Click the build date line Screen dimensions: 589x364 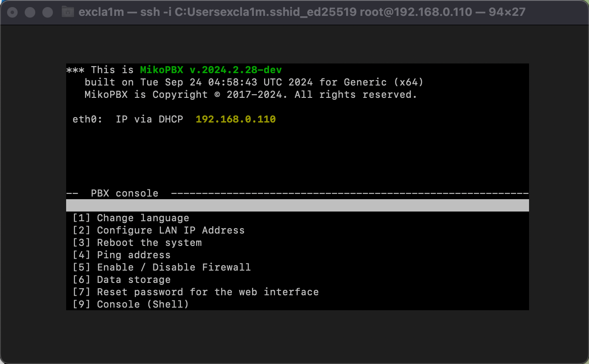coord(254,82)
